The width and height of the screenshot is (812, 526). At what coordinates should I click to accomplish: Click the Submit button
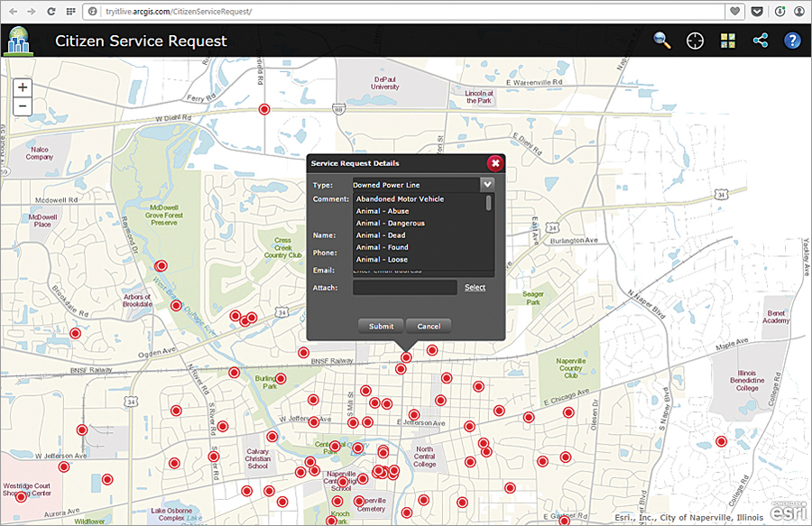[381, 326]
